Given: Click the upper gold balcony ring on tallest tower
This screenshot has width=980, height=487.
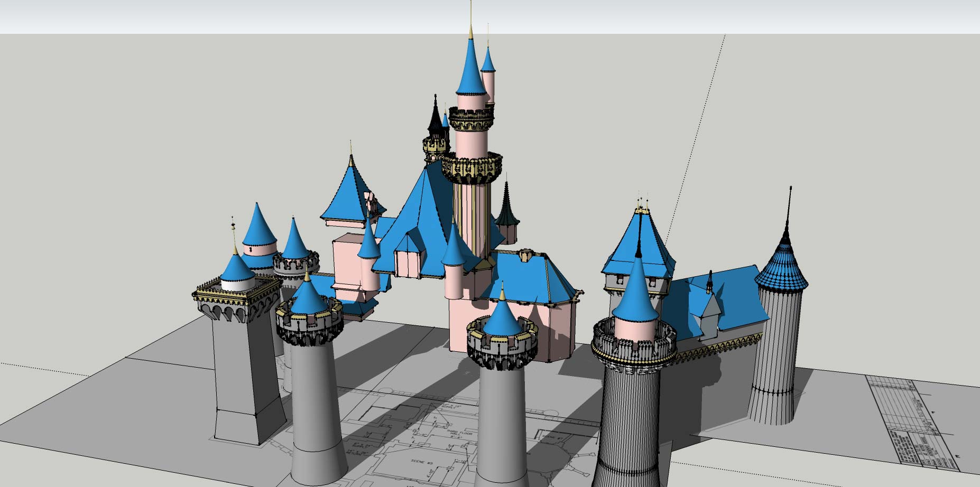Looking at the screenshot, I should (471, 119).
